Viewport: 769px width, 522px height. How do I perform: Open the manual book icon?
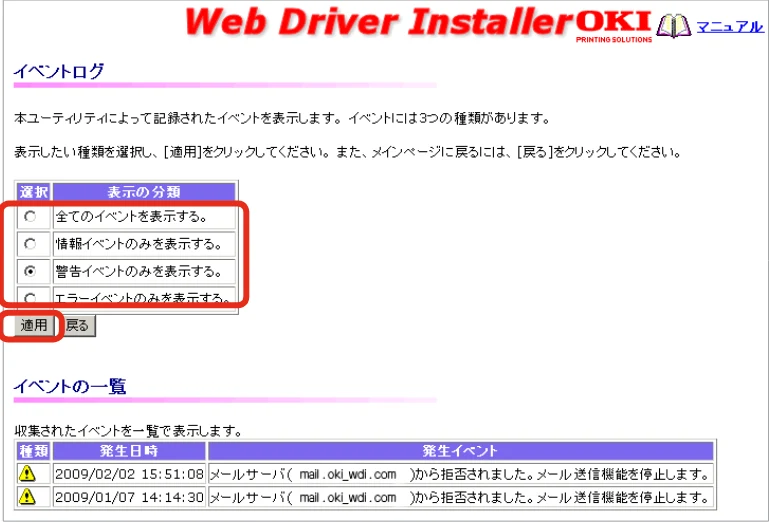tap(674, 26)
